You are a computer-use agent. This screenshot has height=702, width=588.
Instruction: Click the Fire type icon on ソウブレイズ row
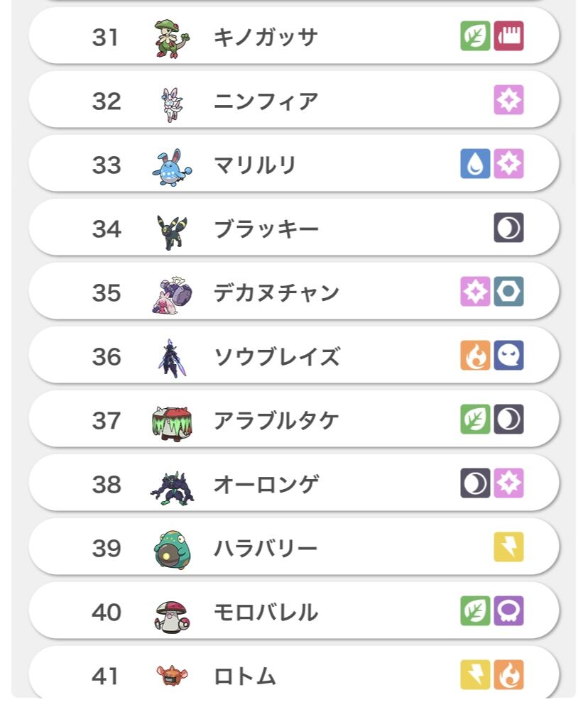pos(475,356)
